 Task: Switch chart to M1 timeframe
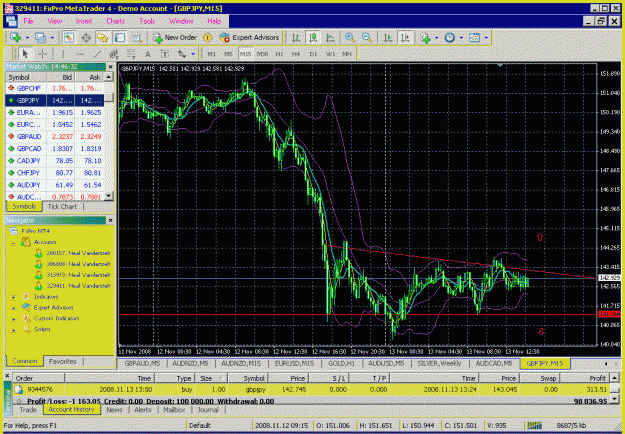point(212,53)
